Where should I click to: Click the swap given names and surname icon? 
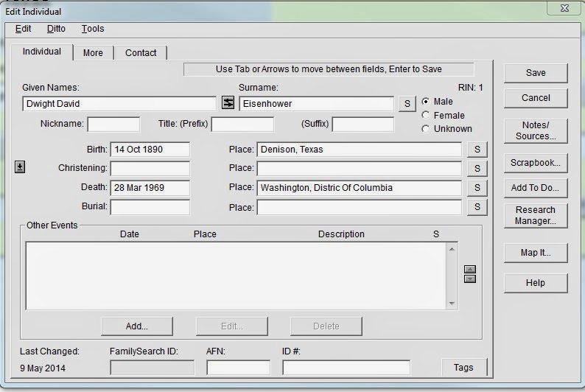click(228, 102)
